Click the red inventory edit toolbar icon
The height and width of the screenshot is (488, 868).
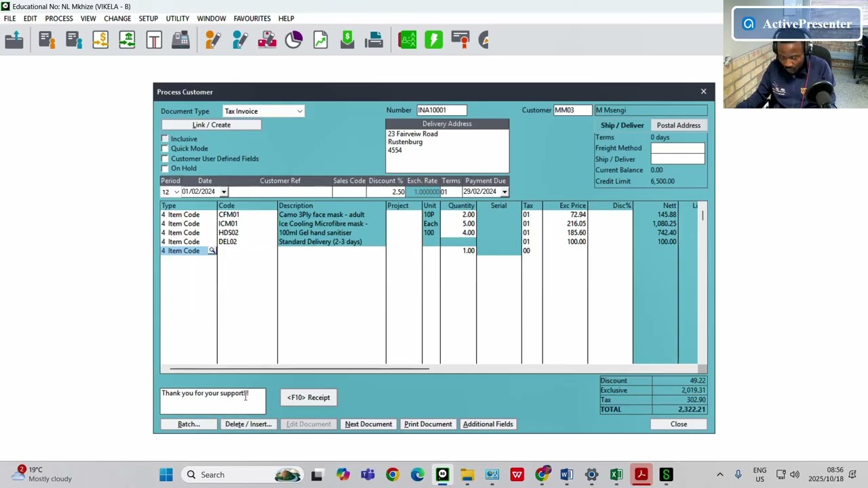(267, 40)
